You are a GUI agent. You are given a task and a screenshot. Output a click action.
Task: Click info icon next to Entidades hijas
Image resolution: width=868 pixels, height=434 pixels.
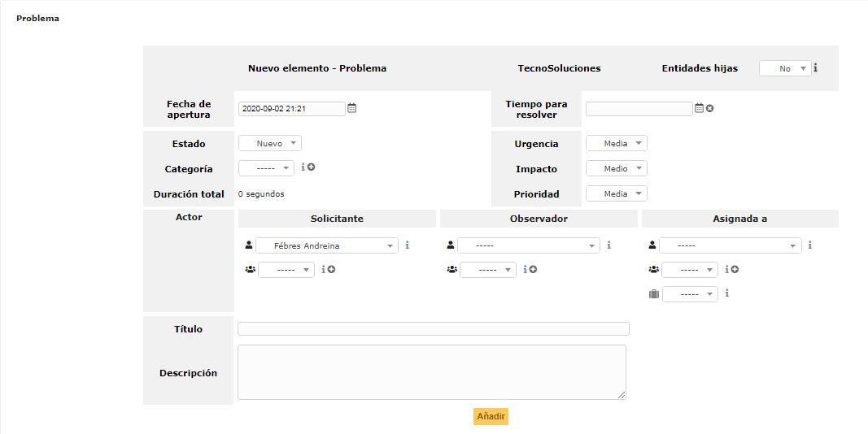pyautogui.click(x=815, y=68)
